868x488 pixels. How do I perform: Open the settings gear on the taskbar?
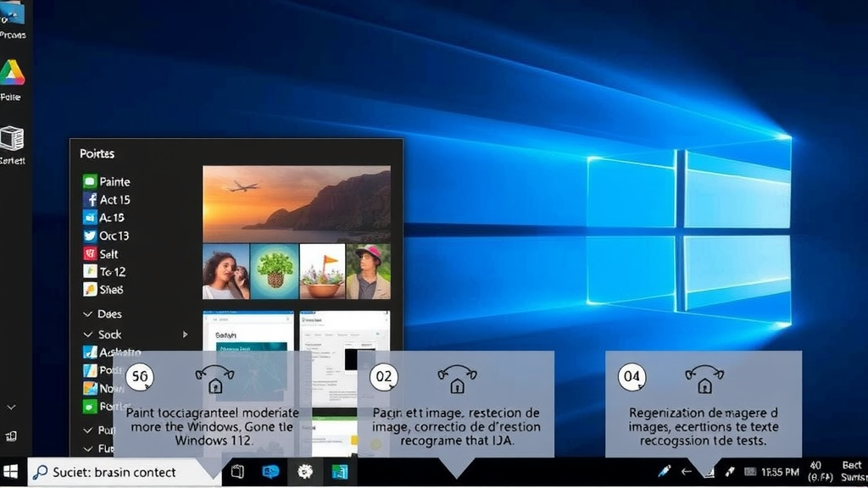point(305,473)
